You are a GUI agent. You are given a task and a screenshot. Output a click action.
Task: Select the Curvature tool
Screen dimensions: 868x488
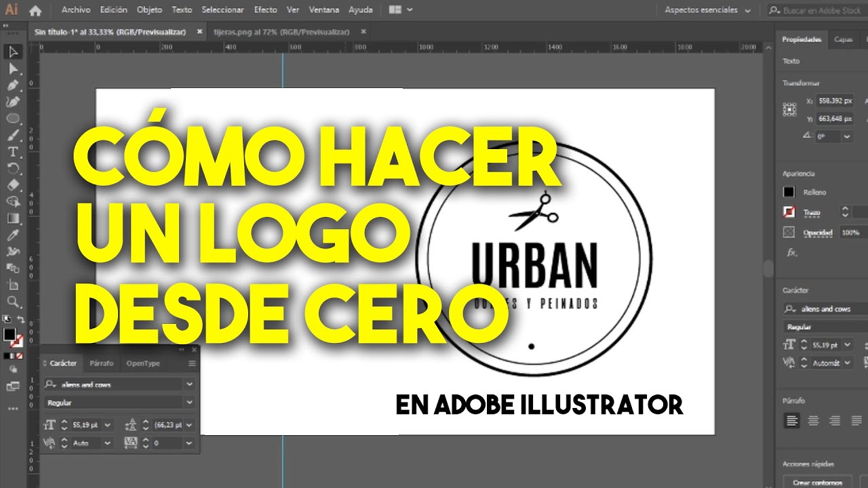[x=13, y=102]
